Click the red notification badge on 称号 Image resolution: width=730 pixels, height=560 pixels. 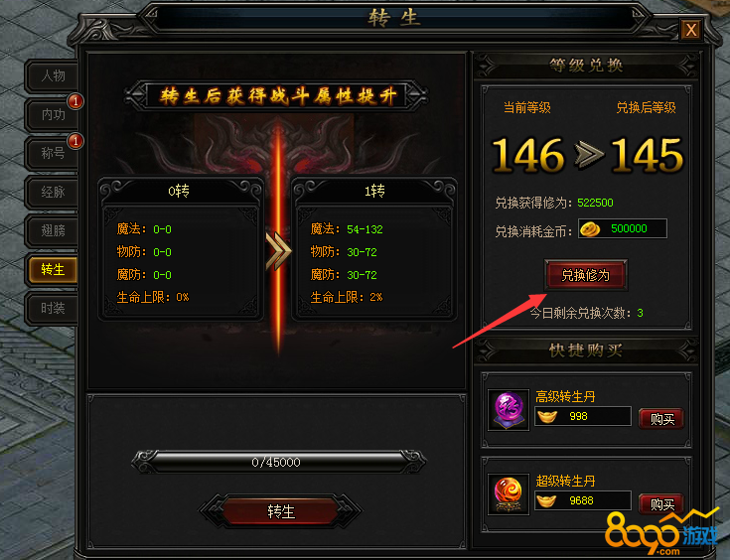pyautogui.click(x=75, y=141)
